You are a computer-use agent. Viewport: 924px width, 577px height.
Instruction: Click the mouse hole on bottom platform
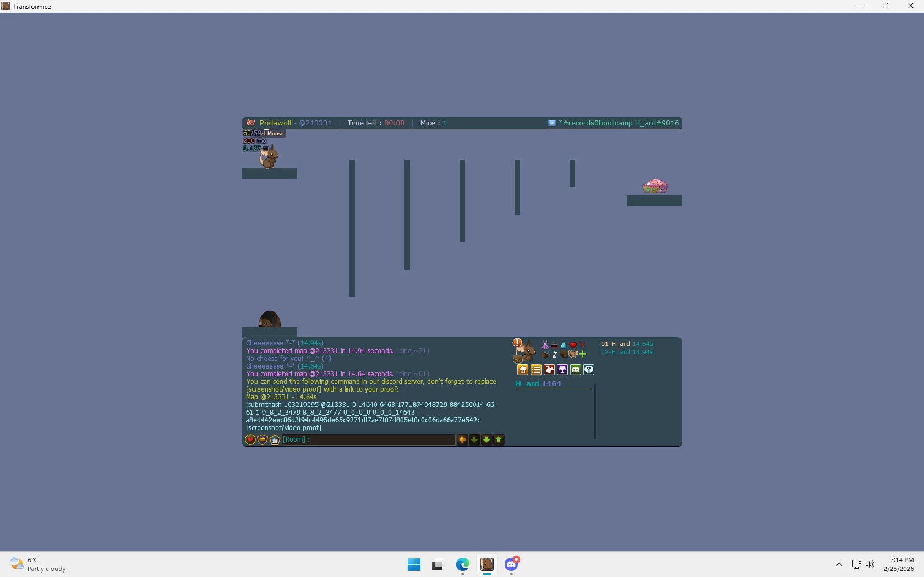tap(270, 320)
